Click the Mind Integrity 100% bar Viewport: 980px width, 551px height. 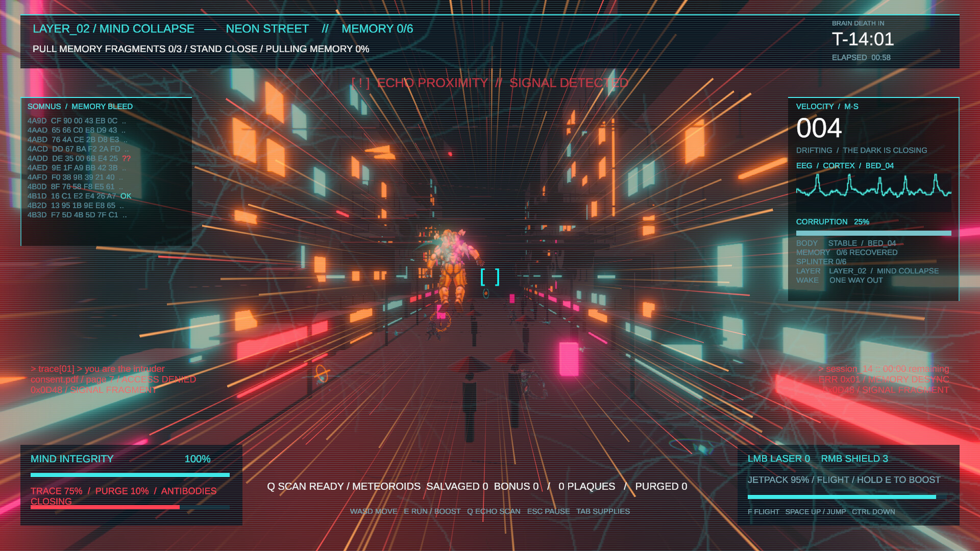pos(130,475)
